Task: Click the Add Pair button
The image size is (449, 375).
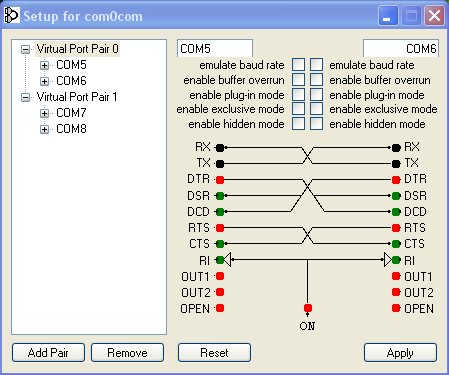Action: click(48, 352)
